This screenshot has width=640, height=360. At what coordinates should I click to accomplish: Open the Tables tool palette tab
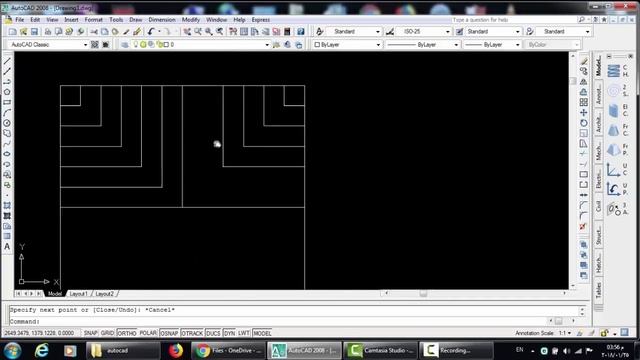point(598,290)
